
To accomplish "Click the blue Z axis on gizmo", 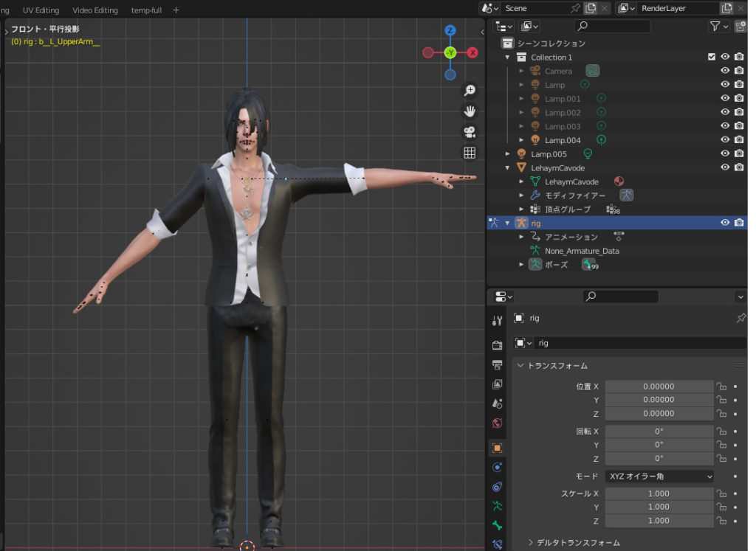I will click(x=450, y=31).
